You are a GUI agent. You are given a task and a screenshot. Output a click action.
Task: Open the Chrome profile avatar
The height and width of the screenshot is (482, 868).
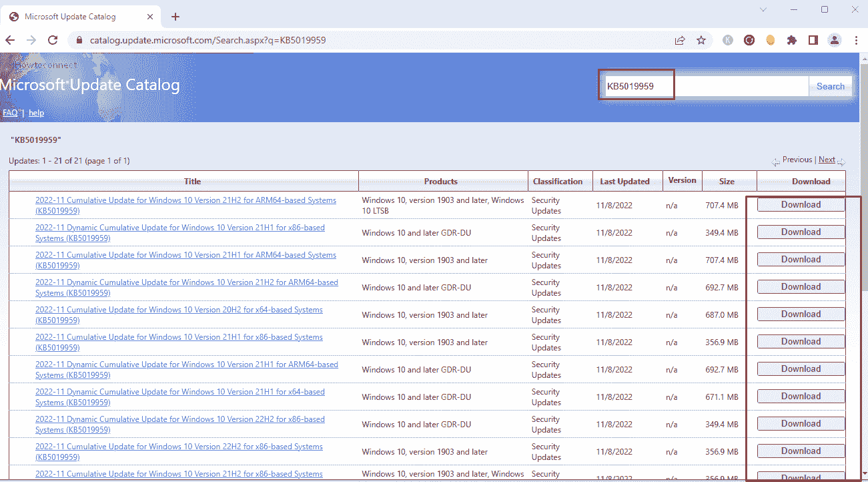click(835, 40)
